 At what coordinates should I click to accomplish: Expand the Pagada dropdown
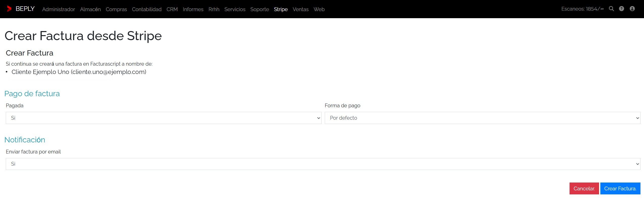point(164,118)
